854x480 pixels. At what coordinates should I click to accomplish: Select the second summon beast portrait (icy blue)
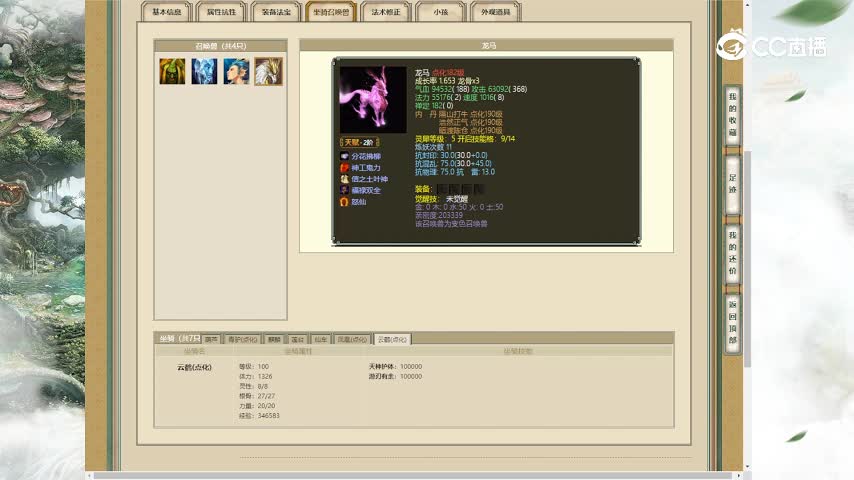[204, 71]
